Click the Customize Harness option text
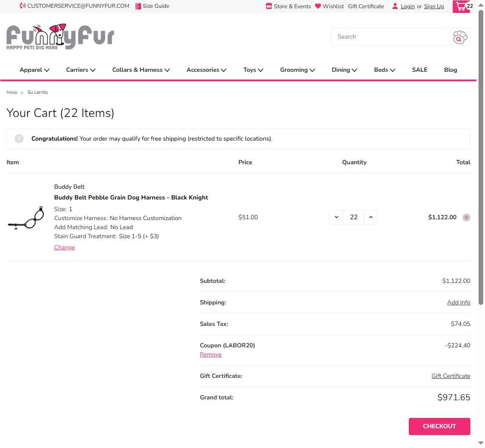This screenshot has width=485, height=448. tap(117, 218)
